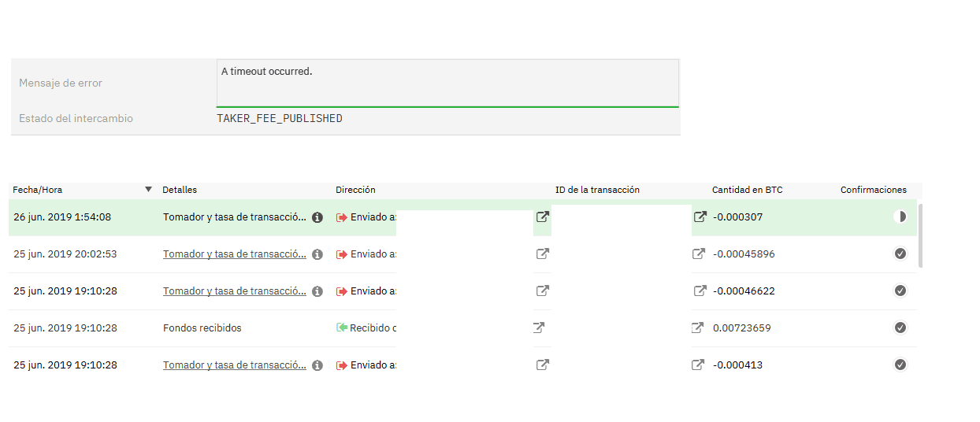This screenshot has width=980, height=422.
Task: Click the table's vertical scrollbar thumb
Action: (920, 235)
